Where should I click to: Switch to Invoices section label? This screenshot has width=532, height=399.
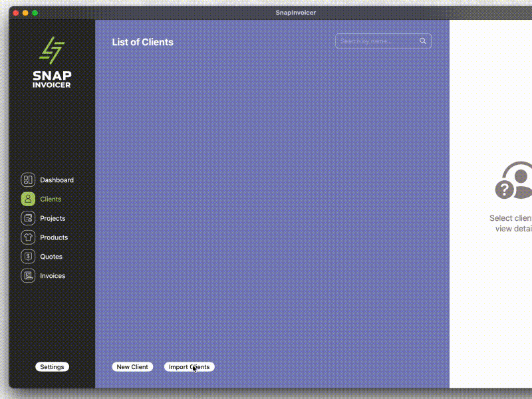pos(53,276)
